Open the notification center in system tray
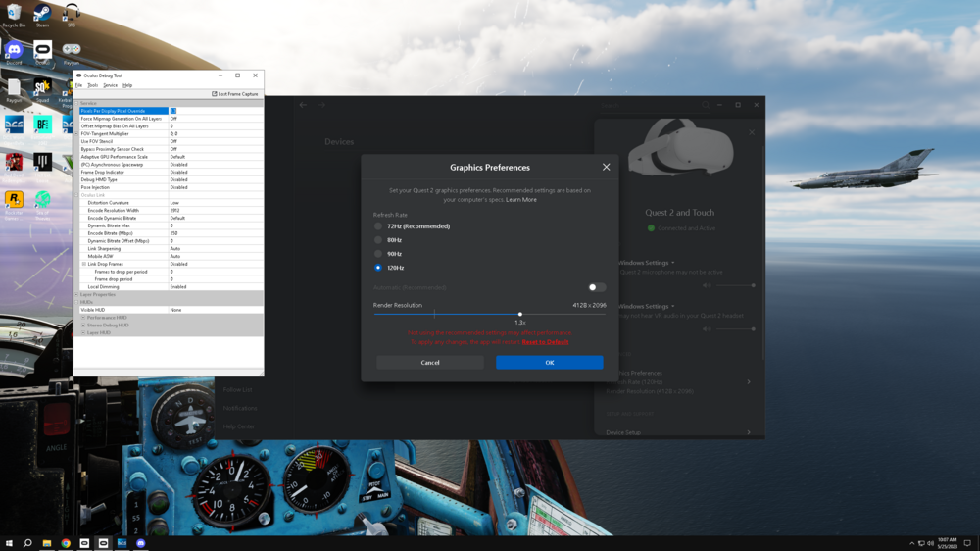The width and height of the screenshot is (980, 551). pyautogui.click(x=967, y=543)
